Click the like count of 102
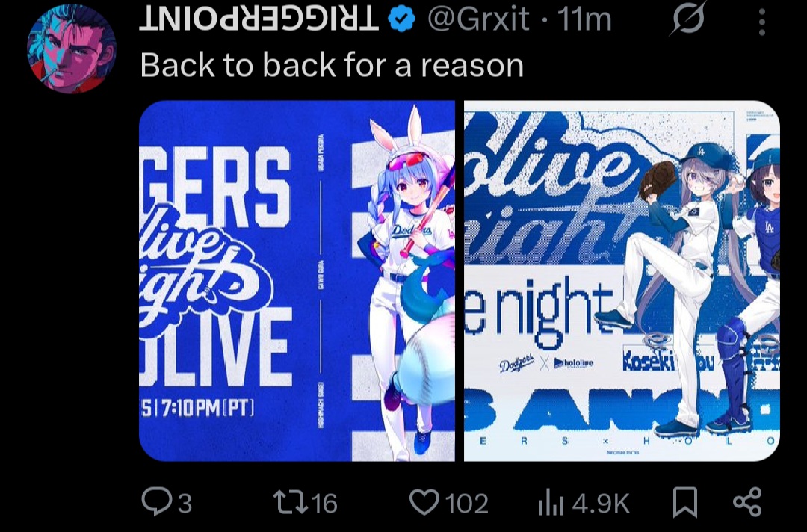The height and width of the screenshot is (532, 807). [x=466, y=503]
